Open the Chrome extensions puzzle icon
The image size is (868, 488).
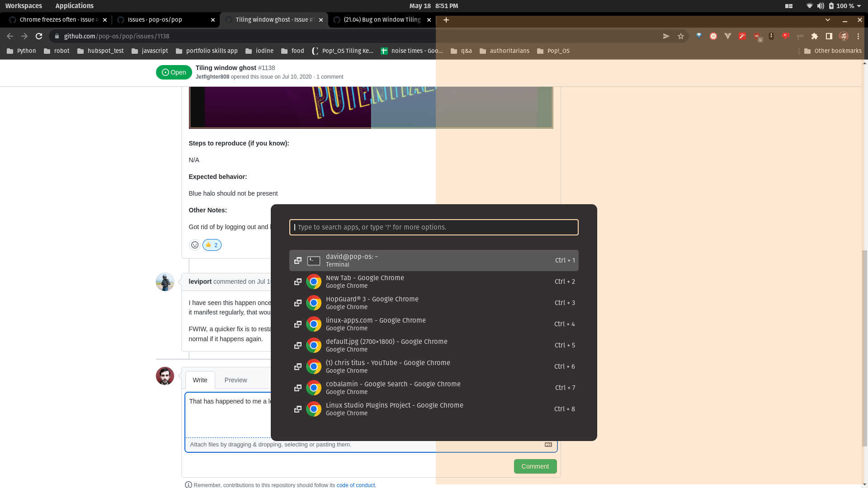pos(815,36)
